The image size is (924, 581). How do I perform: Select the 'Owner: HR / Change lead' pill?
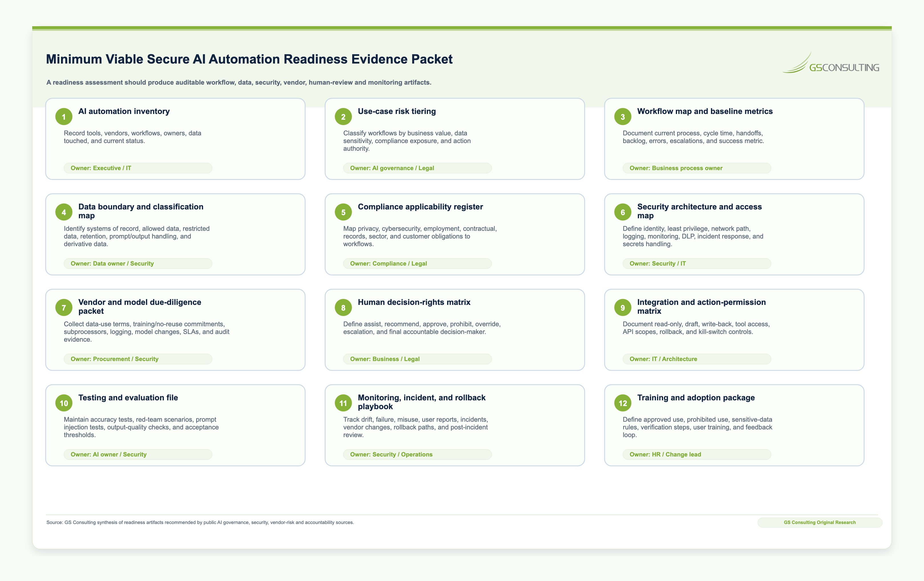(x=696, y=454)
